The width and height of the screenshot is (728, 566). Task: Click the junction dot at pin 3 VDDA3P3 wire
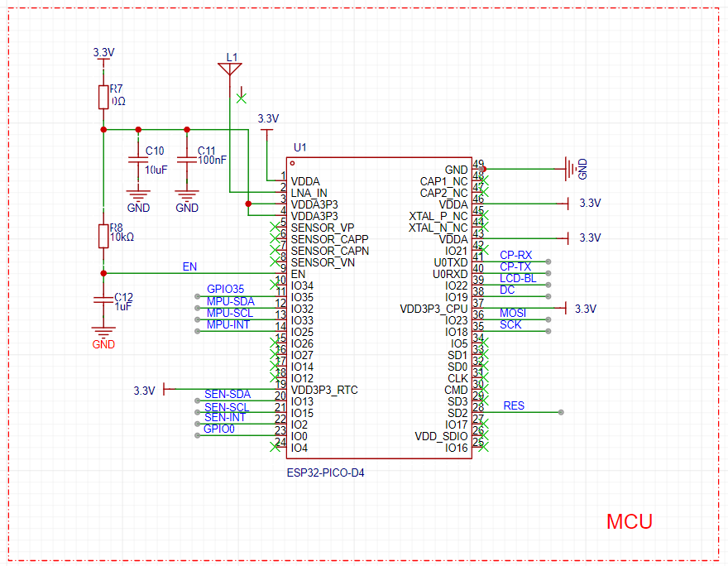(248, 204)
